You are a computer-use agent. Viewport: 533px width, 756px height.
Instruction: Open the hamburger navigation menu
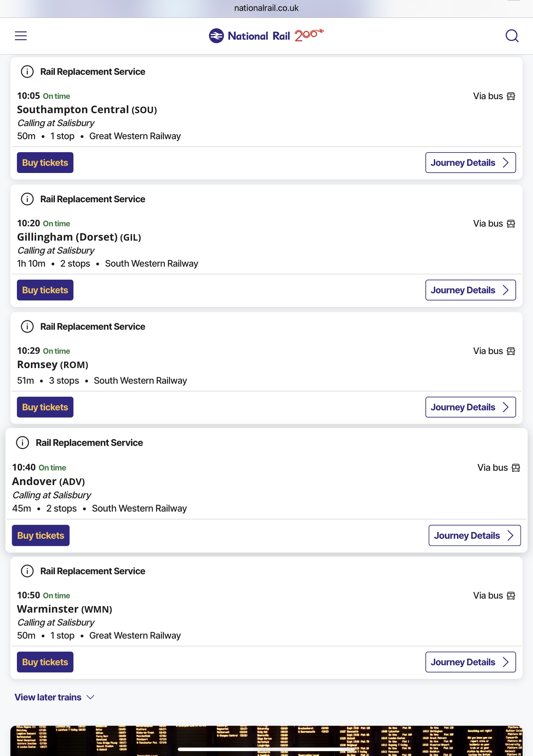pos(21,35)
